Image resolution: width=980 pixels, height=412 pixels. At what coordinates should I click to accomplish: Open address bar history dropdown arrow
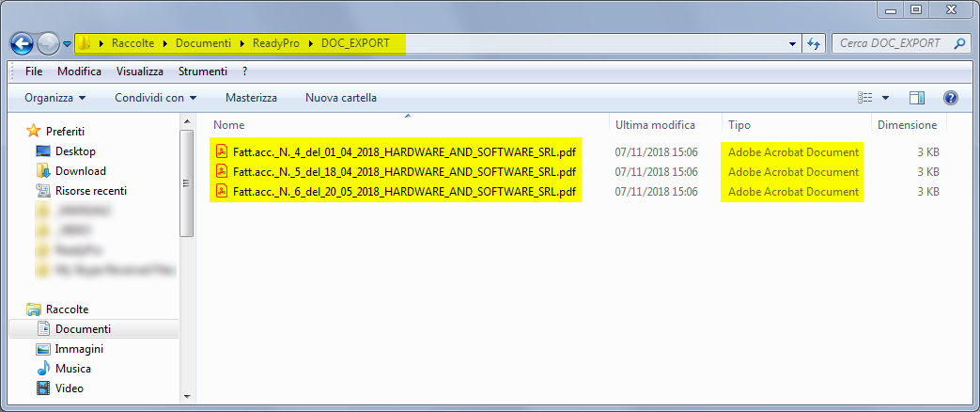pyautogui.click(x=793, y=44)
